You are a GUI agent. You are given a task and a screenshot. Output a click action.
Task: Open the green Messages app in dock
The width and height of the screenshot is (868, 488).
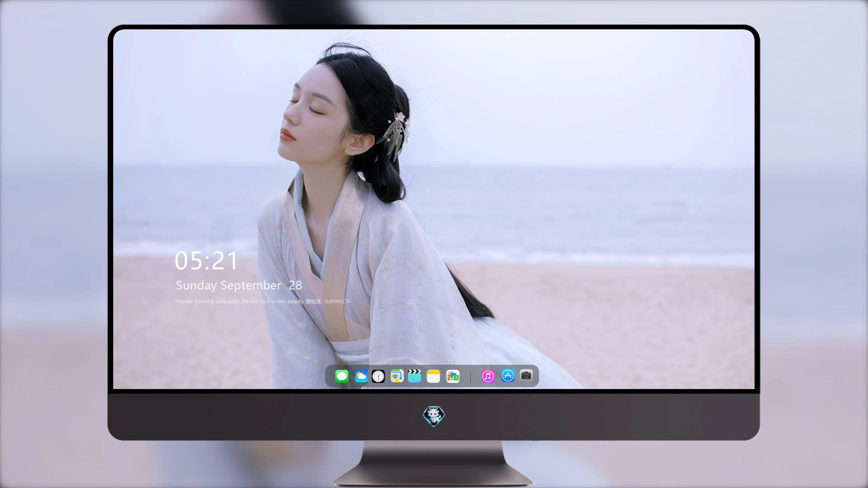(x=342, y=376)
